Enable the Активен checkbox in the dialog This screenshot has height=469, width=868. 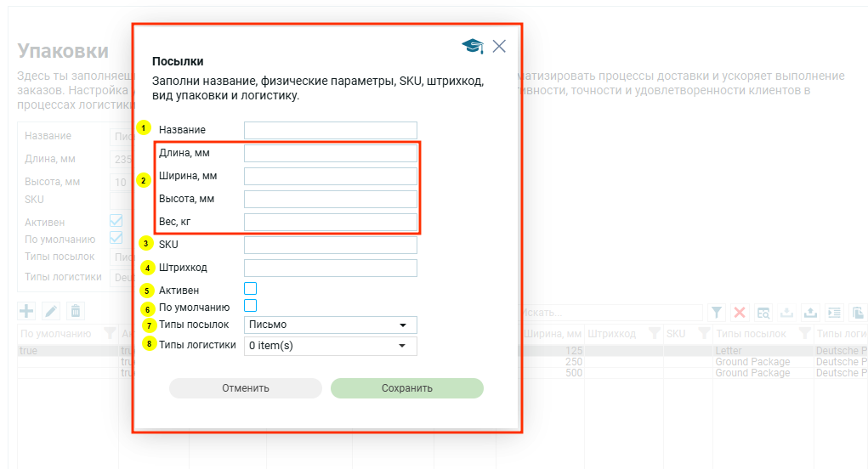point(250,289)
